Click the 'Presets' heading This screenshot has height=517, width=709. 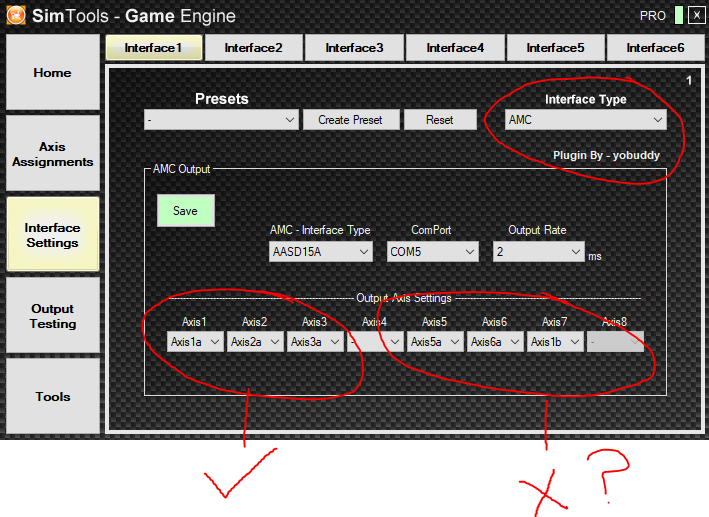point(222,99)
